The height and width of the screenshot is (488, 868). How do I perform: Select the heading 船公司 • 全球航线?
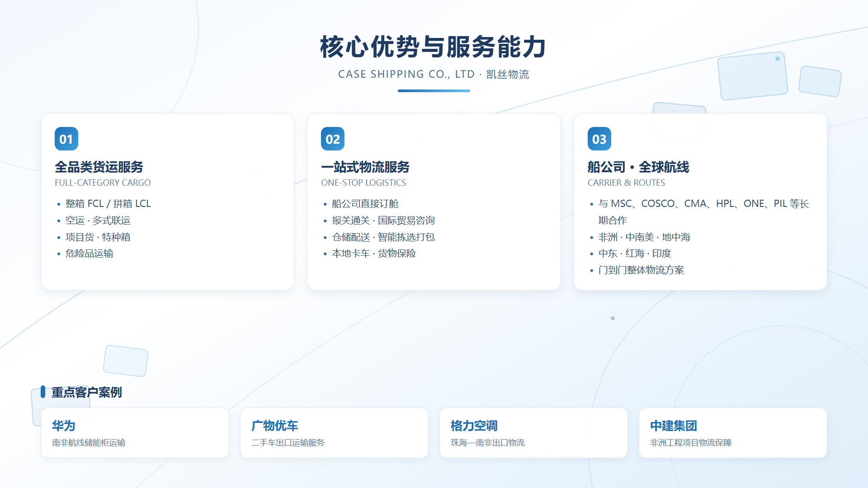click(x=638, y=167)
